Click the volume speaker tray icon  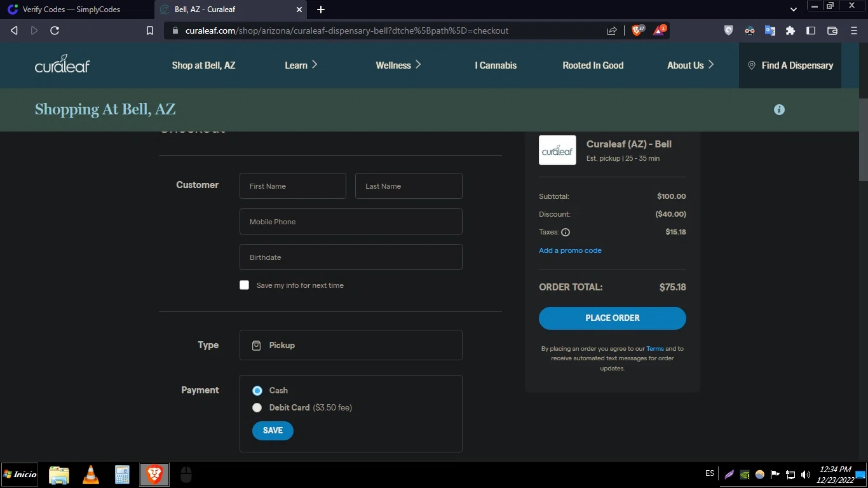806,475
